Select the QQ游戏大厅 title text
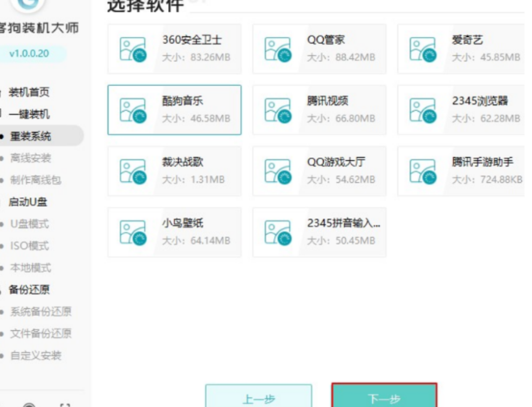This screenshot has height=407, width=532. click(x=336, y=162)
